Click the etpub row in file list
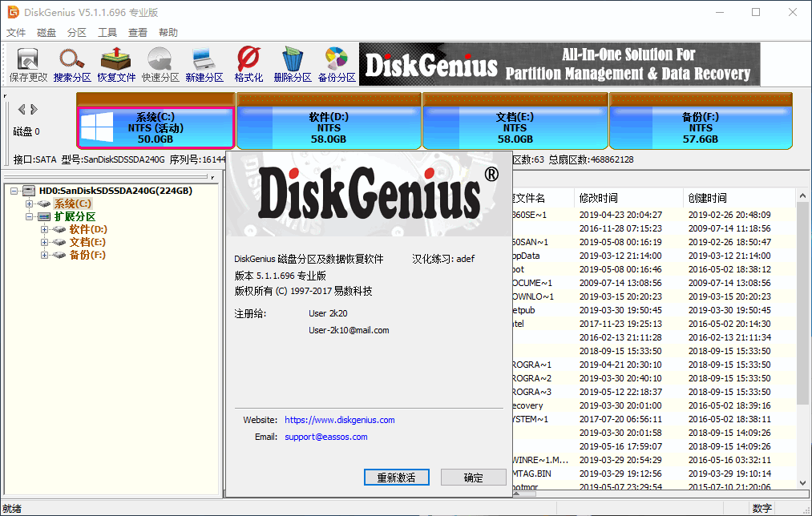The height and width of the screenshot is (516, 812). (655, 310)
